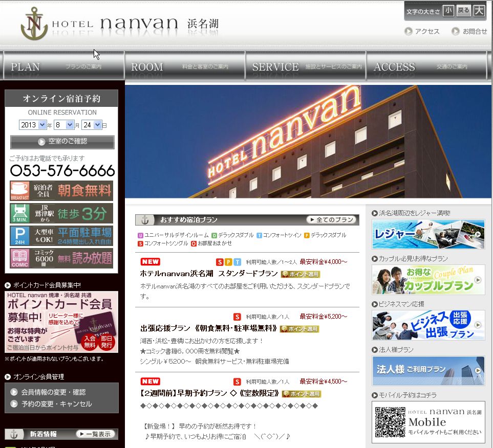Viewport: 493px width, 448px height.
Task: Click green D デラックスダブル legend icon
Action: pos(214,235)
